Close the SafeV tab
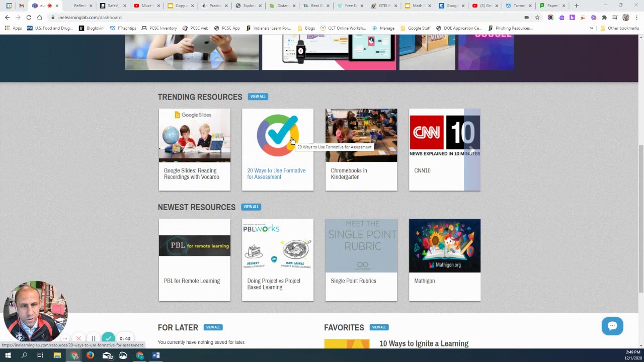Image resolution: width=644 pixels, height=362 pixels. [124, 6]
